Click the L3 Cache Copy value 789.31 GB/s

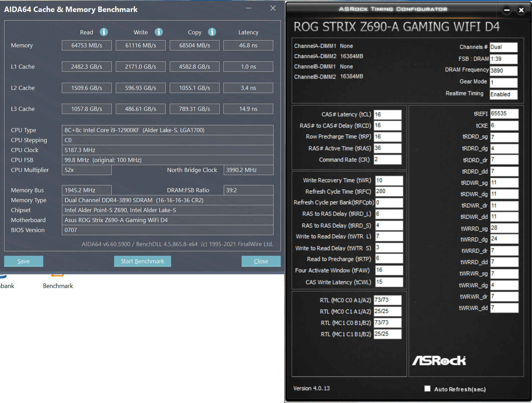195,109
